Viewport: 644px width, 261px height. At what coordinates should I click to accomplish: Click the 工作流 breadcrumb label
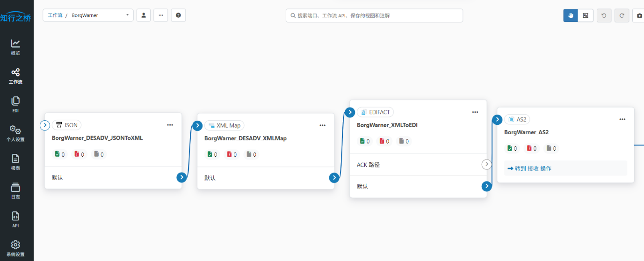tap(55, 15)
